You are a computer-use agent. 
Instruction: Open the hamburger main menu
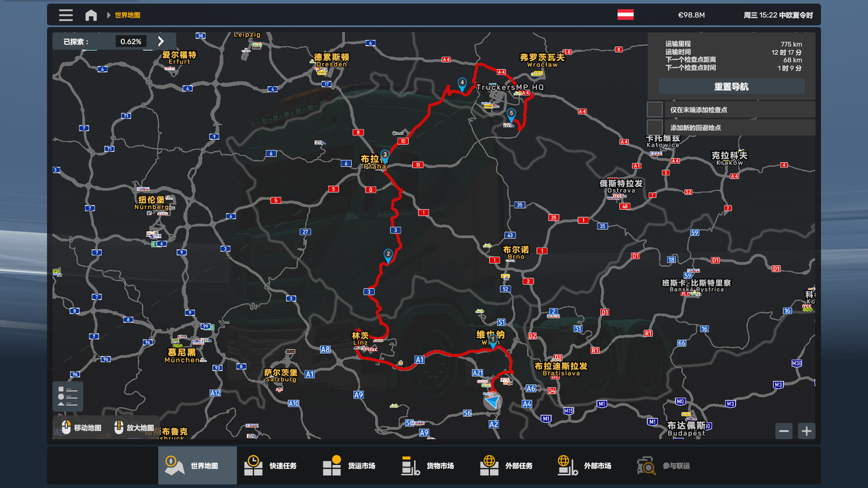pyautogui.click(x=66, y=15)
